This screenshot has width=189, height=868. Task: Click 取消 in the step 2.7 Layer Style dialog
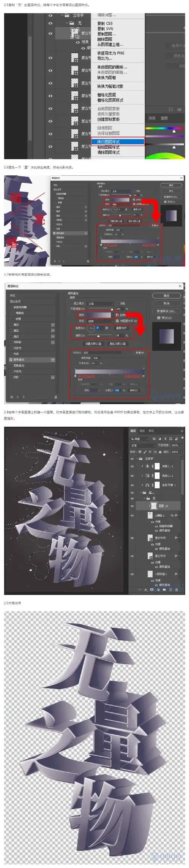167,304
